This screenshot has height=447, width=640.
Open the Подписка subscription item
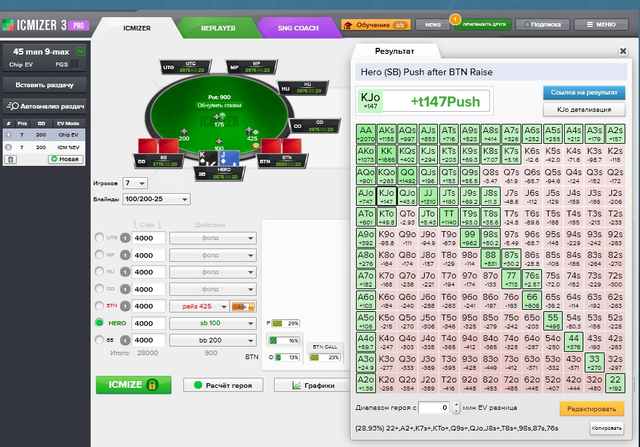[x=542, y=25]
